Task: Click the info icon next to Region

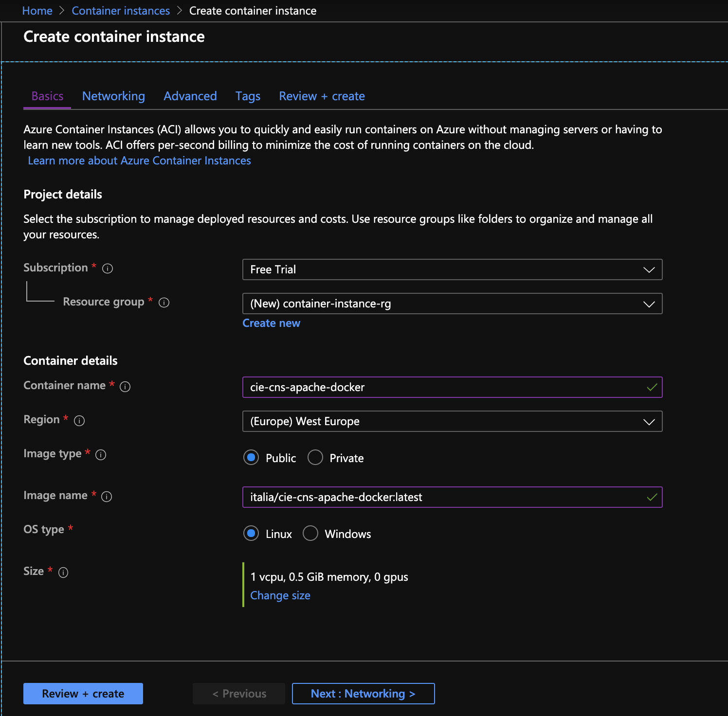Action: [79, 421]
